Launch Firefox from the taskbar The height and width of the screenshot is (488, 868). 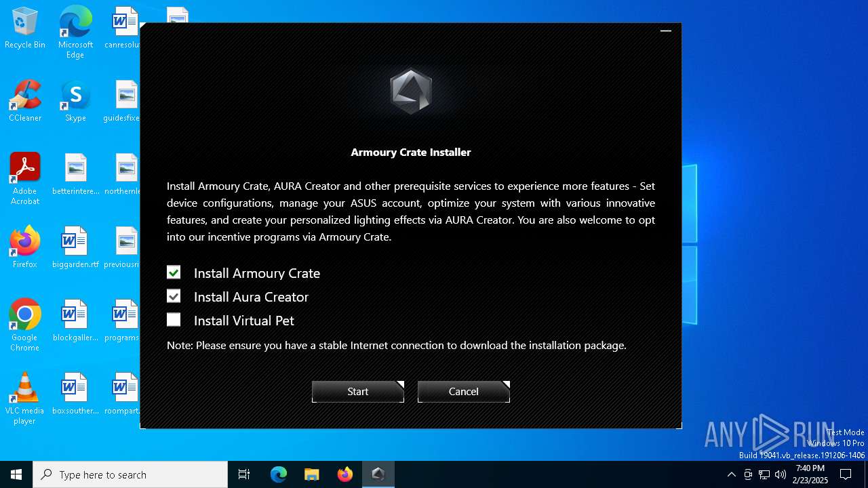pyautogui.click(x=345, y=474)
